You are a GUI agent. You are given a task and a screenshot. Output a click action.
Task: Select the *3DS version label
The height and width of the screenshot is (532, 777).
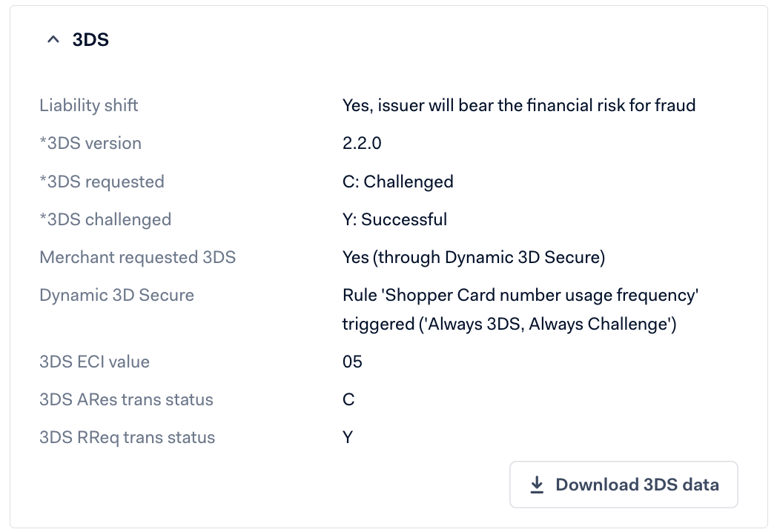90,143
